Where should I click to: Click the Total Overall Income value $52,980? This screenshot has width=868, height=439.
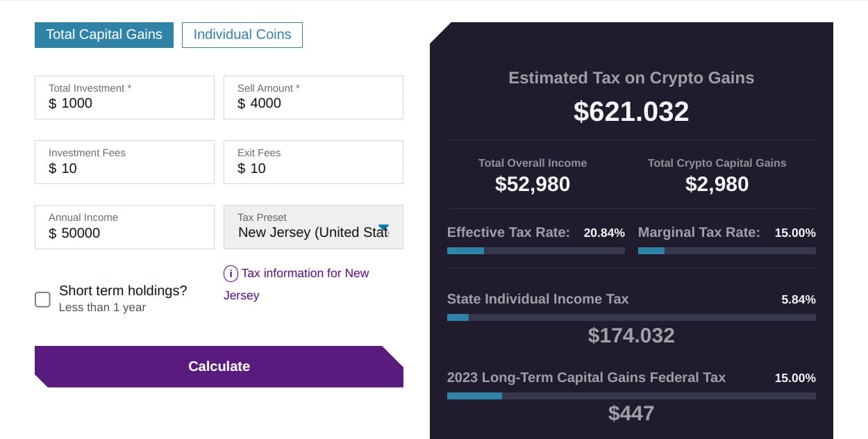pos(533,184)
